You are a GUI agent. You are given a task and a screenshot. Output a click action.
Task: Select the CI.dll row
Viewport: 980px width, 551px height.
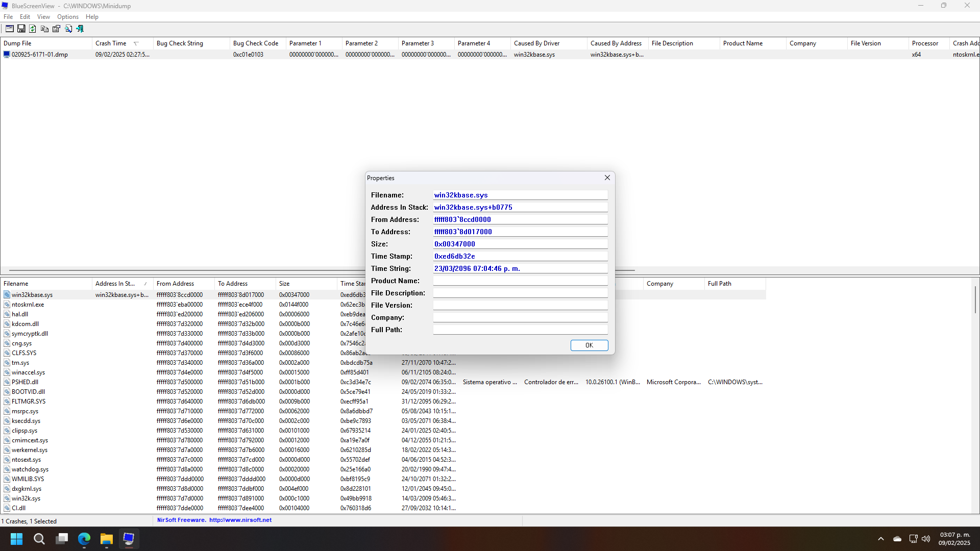click(383, 508)
